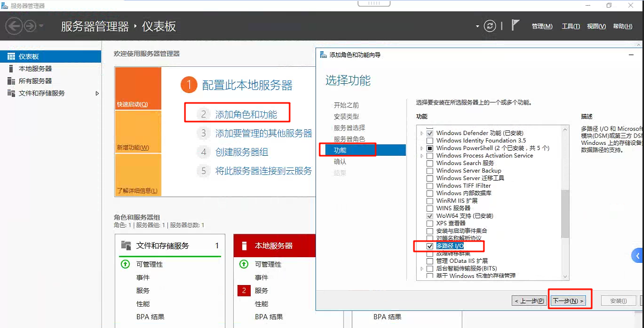Click the Server Manager icon on the taskbar

click(4, 4)
